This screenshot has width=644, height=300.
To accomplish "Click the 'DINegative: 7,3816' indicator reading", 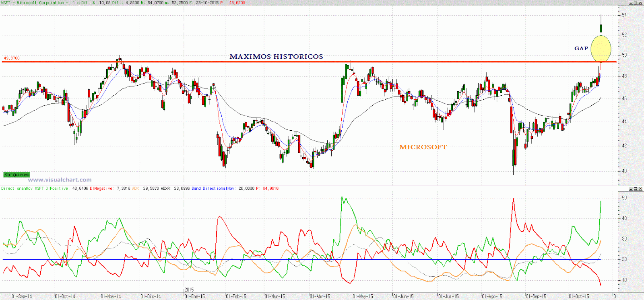I will coord(110,189).
